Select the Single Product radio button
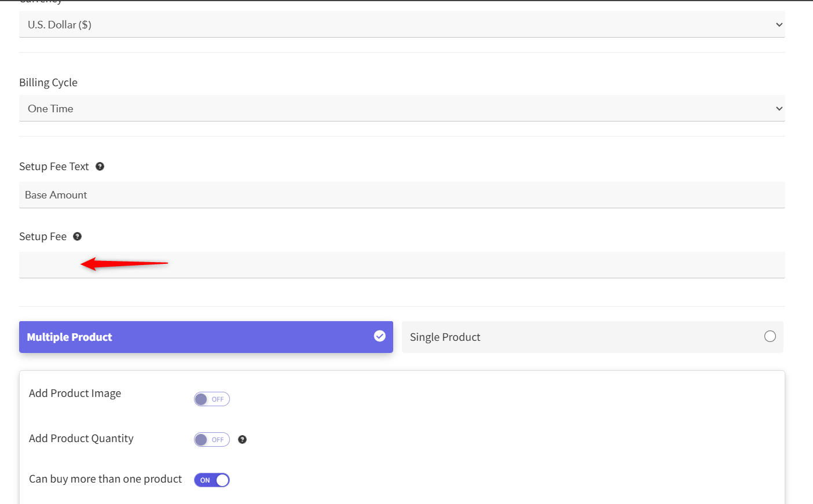The height and width of the screenshot is (504, 813). [770, 337]
